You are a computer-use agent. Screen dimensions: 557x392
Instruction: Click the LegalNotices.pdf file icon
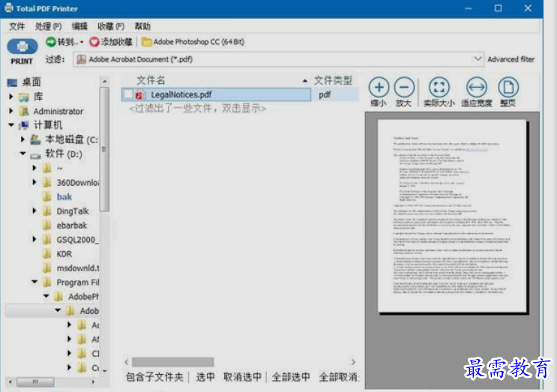pos(140,94)
